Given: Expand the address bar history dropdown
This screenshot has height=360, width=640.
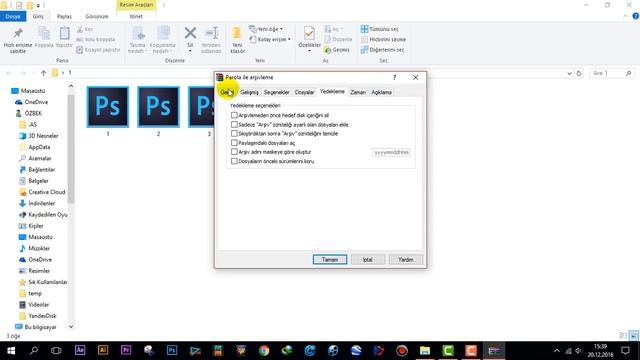Looking at the screenshot, I should pyautogui.click(x=569, y=73).
